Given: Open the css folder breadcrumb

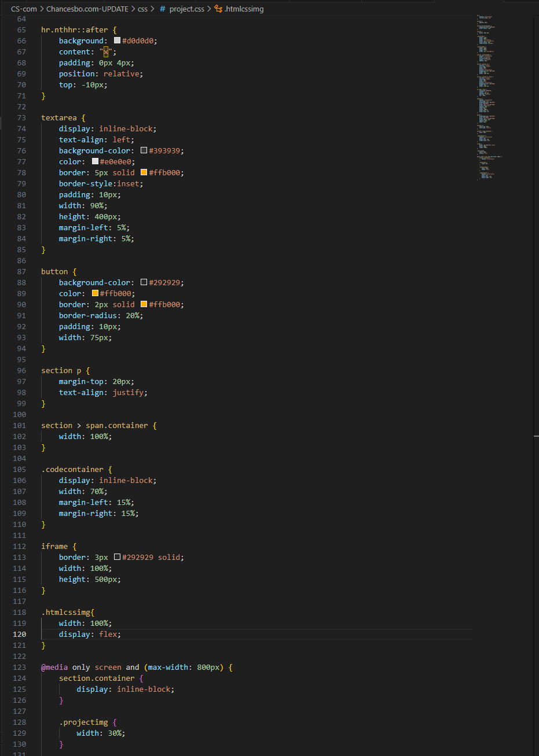Looking at the screenshot, I should coord(143,9).
